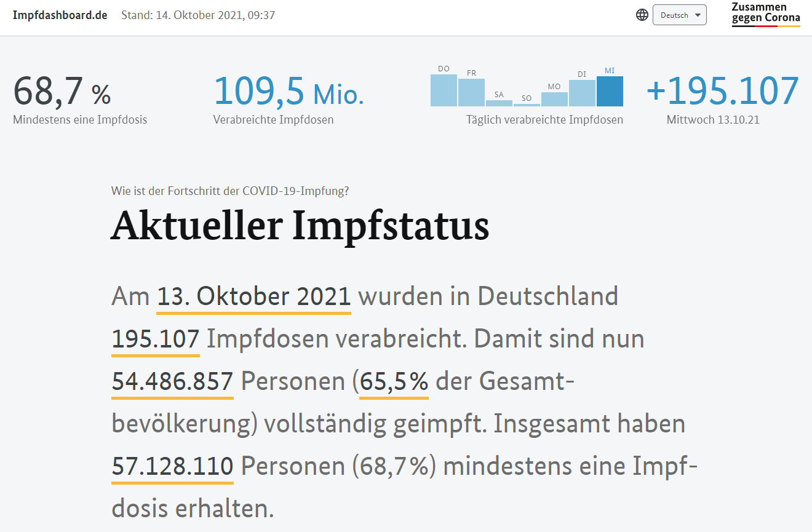Select the MO bar in daily chart
Viewport: 812px width, 532px height.
point(554,99)
